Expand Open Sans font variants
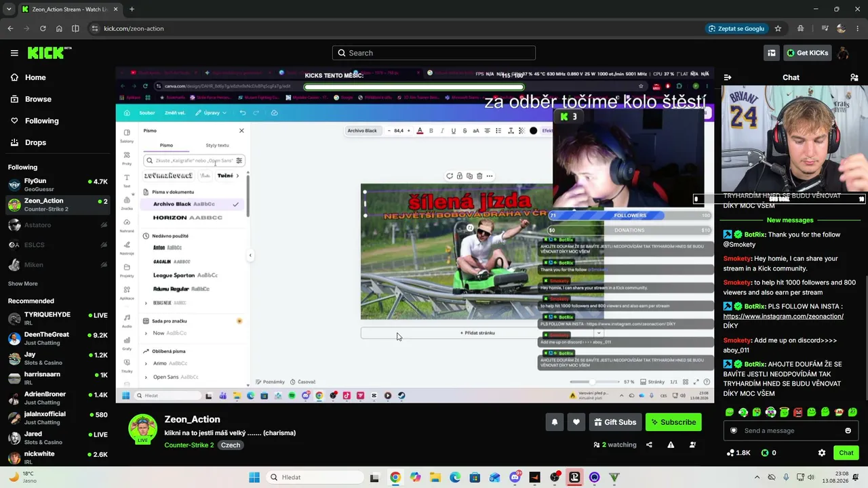This screenshot has height=488, width=868. 146,377
